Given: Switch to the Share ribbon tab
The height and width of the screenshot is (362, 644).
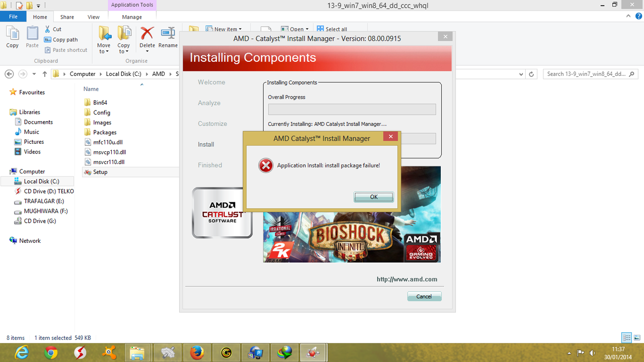Looking at the screenshot, I should click(x=67, y=17).
